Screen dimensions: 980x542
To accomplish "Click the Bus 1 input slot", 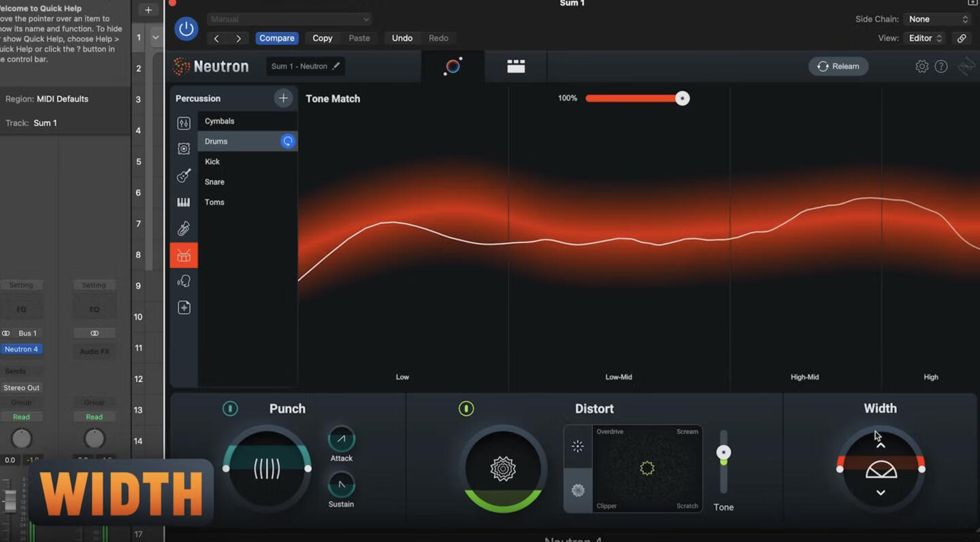I will point(27,333).
